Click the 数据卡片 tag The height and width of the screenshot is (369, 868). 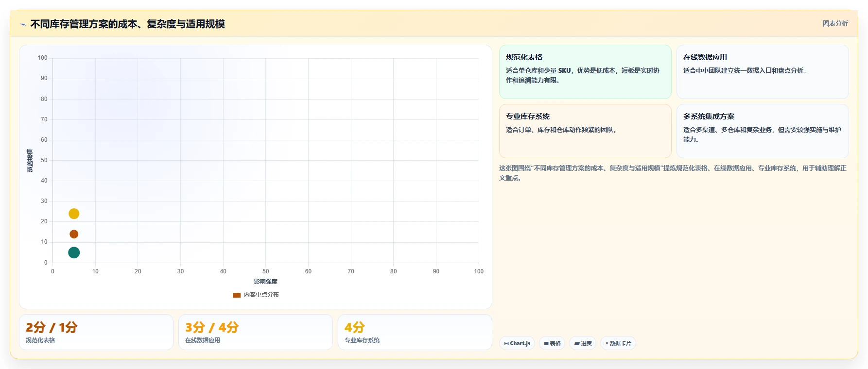(618, 343)
